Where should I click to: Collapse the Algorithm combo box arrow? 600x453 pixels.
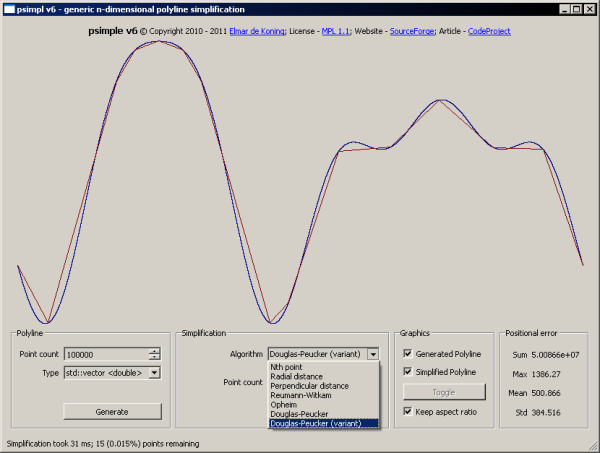pos(373,354)
